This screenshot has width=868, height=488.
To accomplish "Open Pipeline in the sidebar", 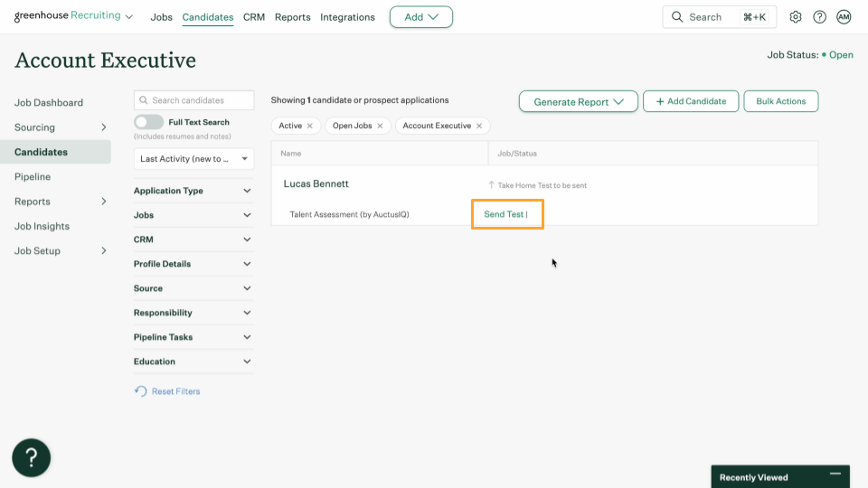I will pos(33,176).
